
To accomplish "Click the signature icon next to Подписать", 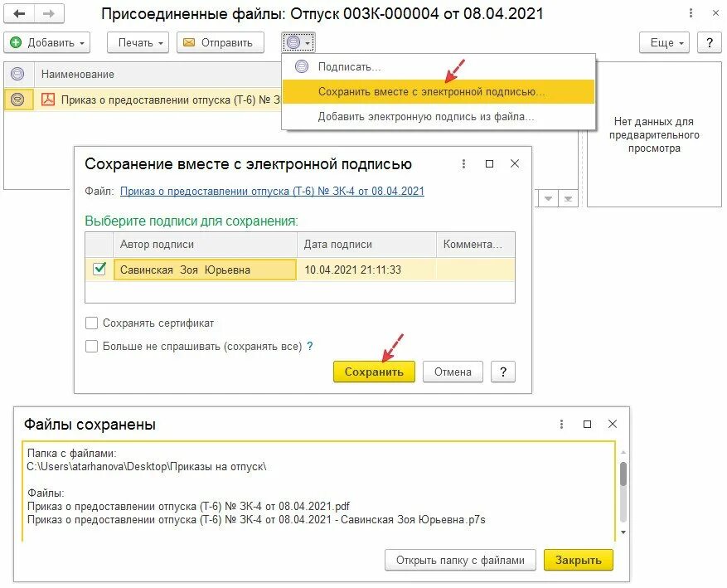I will click(x=302, y=66).
